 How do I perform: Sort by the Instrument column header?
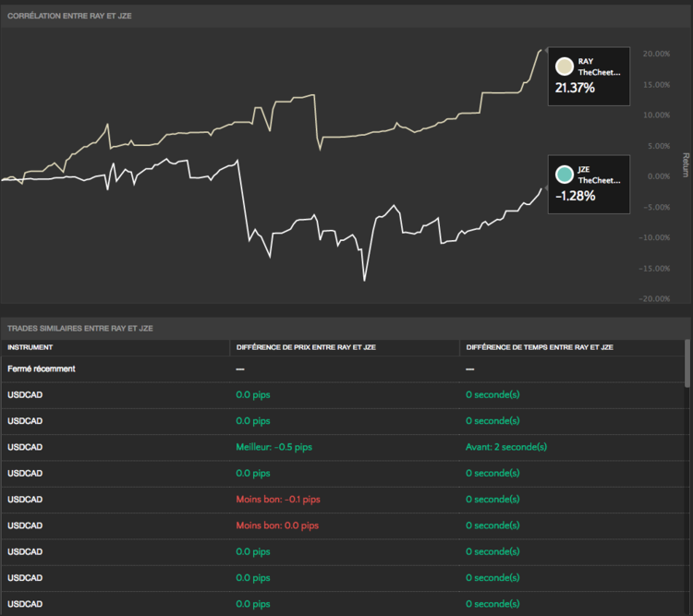tap(30, 347)
